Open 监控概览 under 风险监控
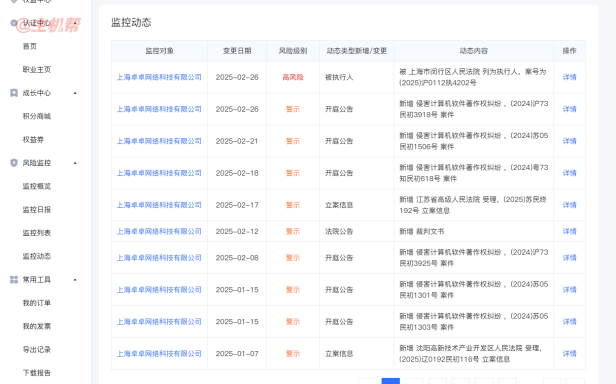 click(37, 186)
